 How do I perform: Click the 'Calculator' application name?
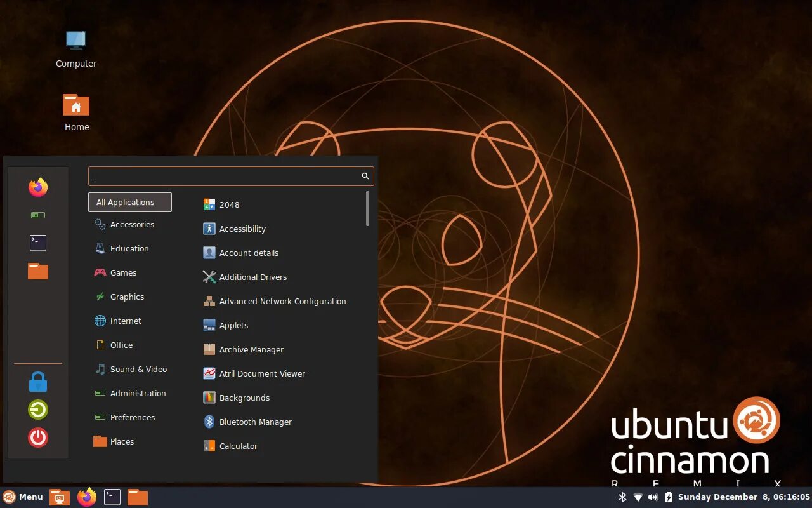(x=239, y=446)
